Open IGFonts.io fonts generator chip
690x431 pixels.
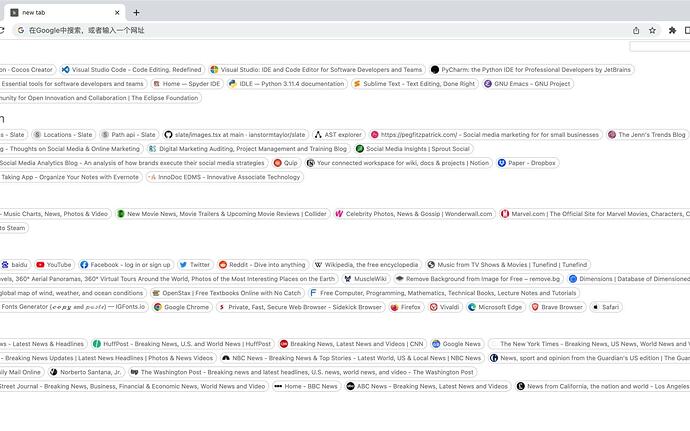pyautogui.click(x=73, y=307)
